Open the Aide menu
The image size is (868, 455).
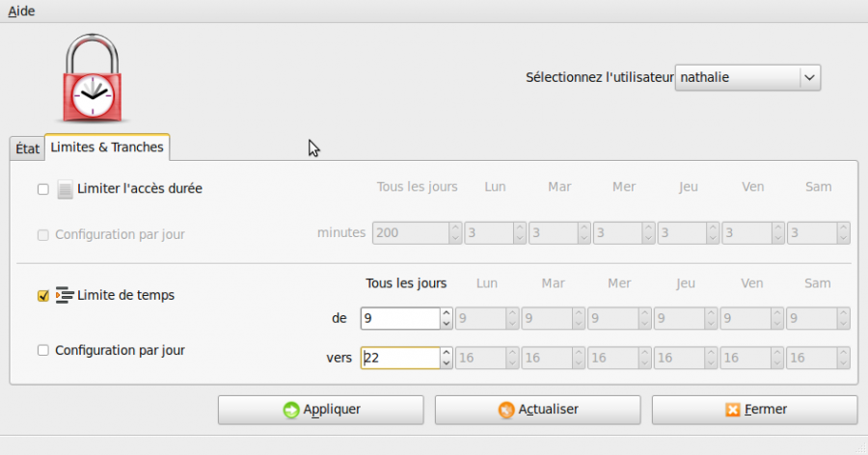(x=21, y=11)
